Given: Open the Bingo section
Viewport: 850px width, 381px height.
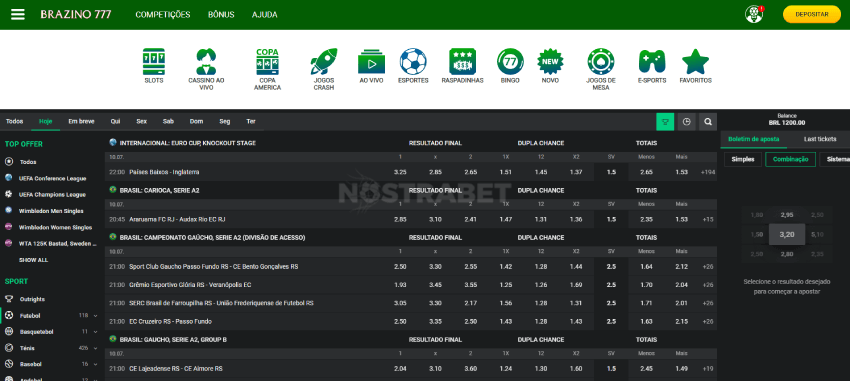Looking at the screenshot, I should coord(510,66).
